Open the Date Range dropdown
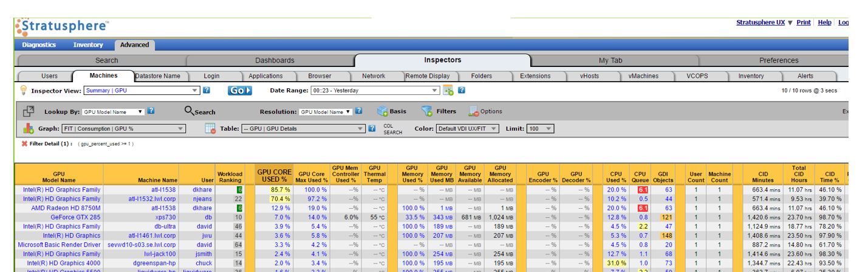 (374, 90)
